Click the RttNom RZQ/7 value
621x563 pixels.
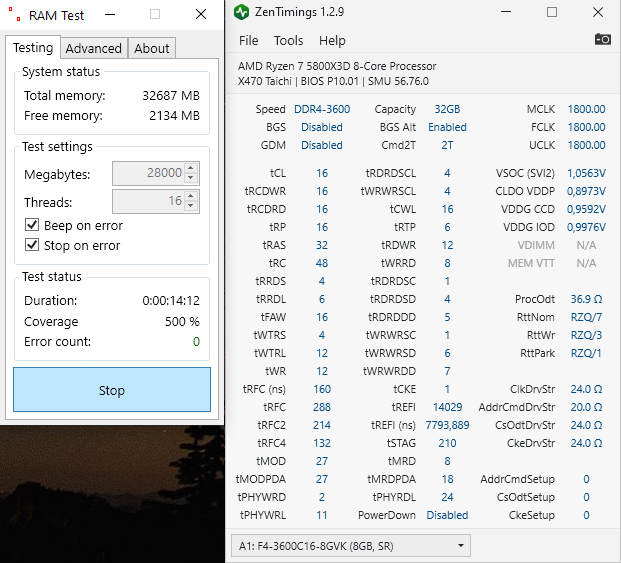click(x=586, y=317)
